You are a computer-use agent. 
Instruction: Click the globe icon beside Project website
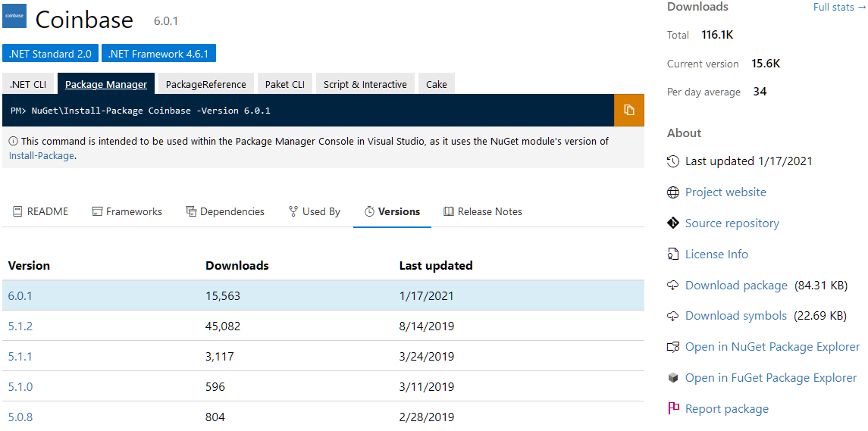point(673,192)
